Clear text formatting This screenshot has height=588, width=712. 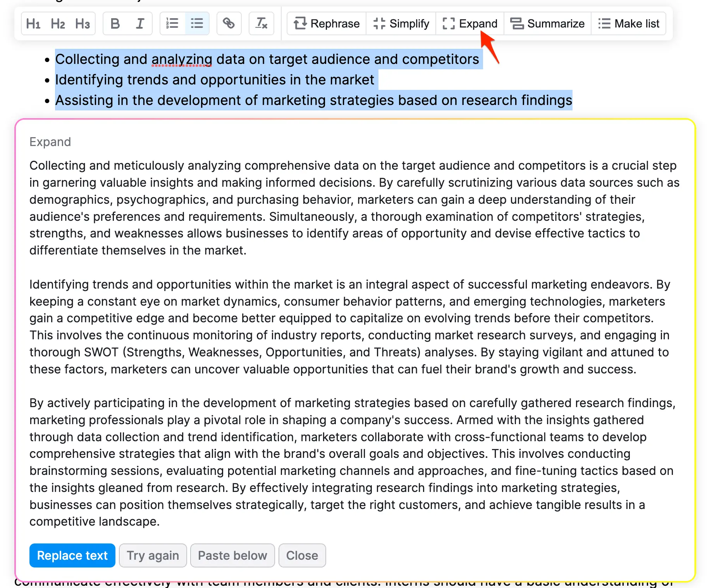coord(261,24)
